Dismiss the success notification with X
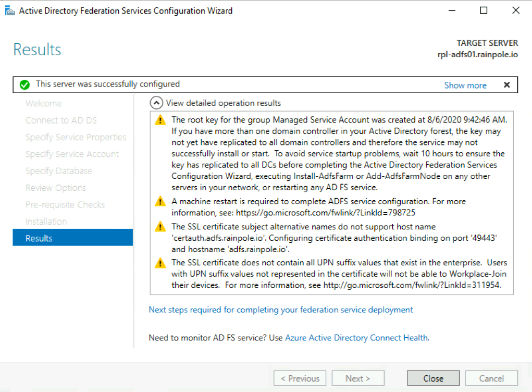 pyautogui.click(x=506, y=85)
